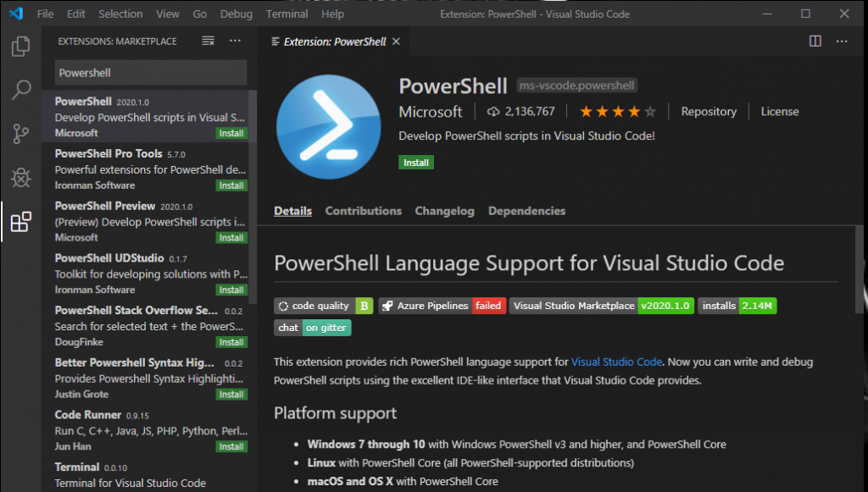Click the large PowerShell extension logo
Screen dimensions: 868x492
(328, 126)
